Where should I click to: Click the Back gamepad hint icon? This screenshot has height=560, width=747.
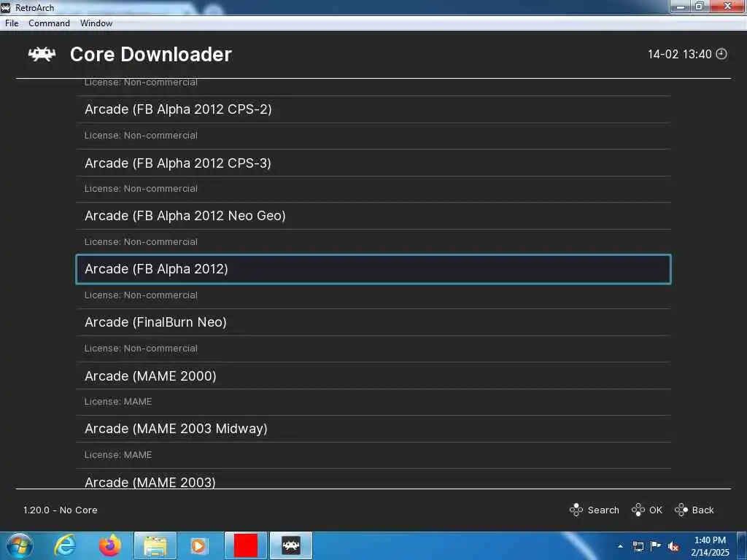(x=681, y=510)
